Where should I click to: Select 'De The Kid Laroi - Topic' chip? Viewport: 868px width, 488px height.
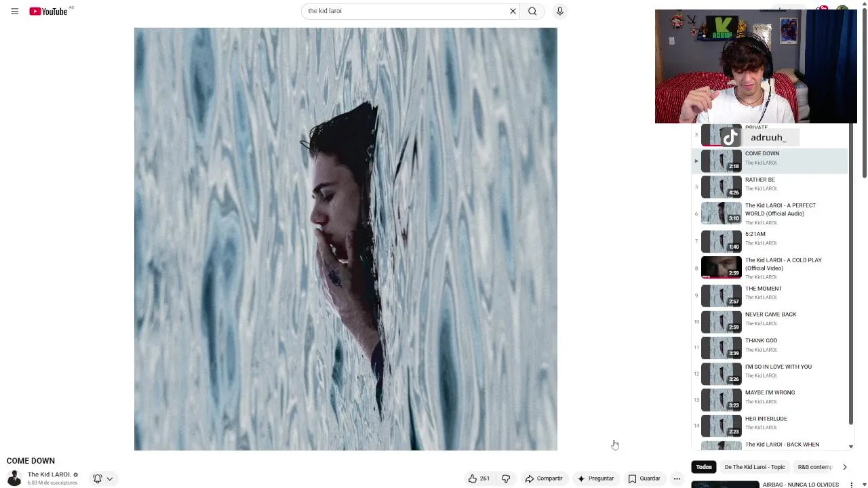(x=754, y=467)
